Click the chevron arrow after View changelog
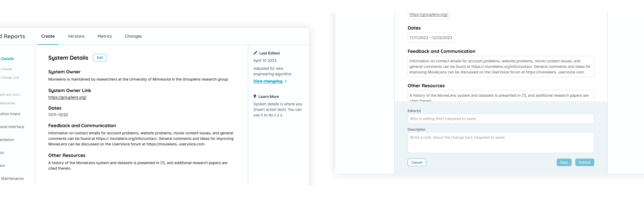Screen dimensions: 644x198 coord(286,81)
